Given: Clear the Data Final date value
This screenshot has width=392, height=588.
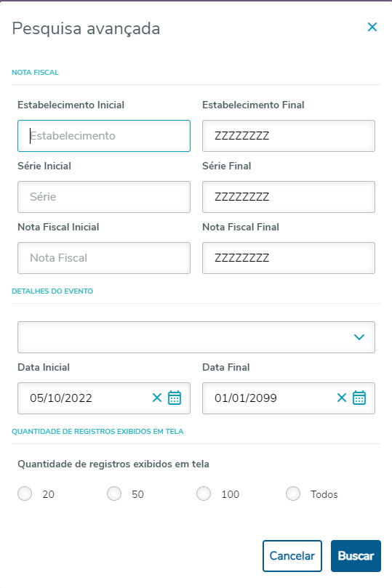Looking at the screenshot, I should pos(341,398).
